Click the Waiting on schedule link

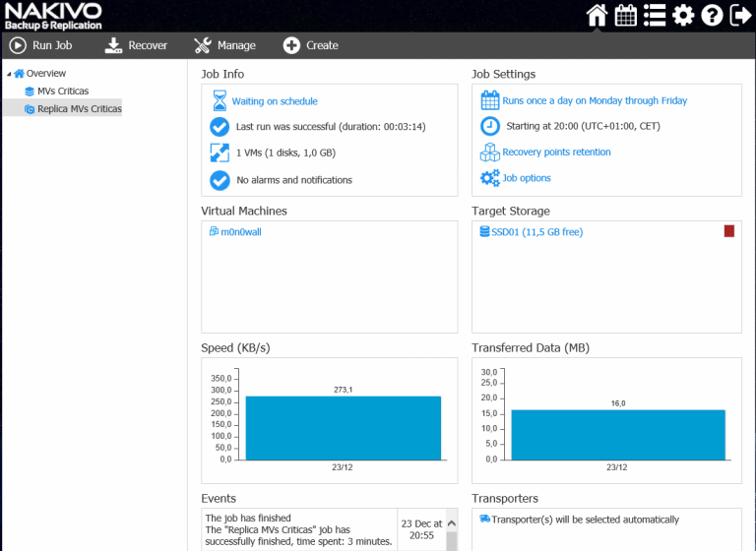point(275,101)
